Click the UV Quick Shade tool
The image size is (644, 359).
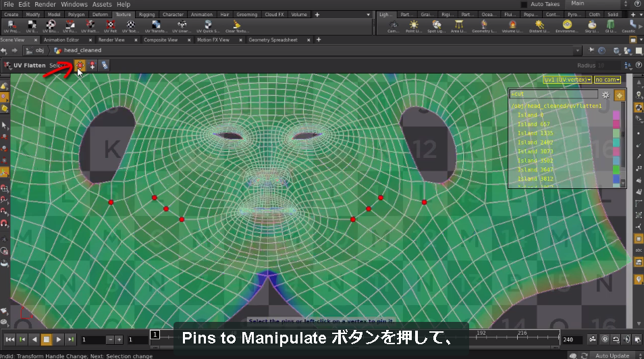(x=208, y=26)
